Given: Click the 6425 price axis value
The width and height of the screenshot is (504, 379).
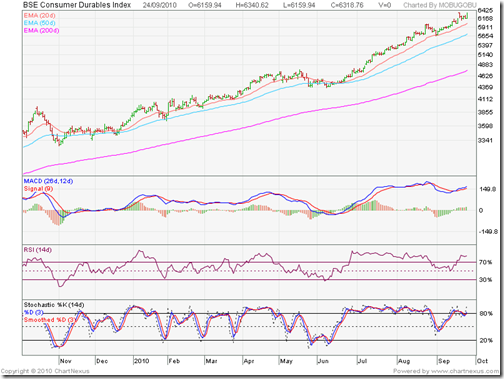Looking at the screenshot, I should 485,11.
